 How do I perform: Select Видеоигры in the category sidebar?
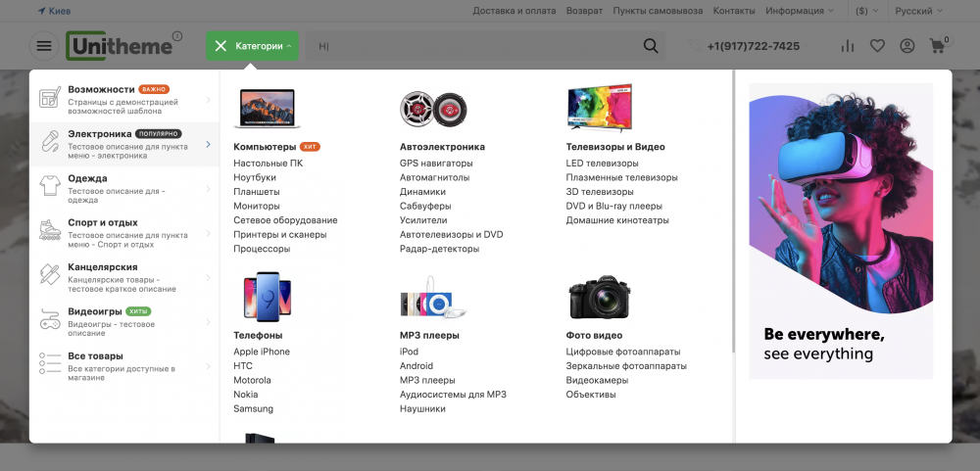[x=94, y=311]
